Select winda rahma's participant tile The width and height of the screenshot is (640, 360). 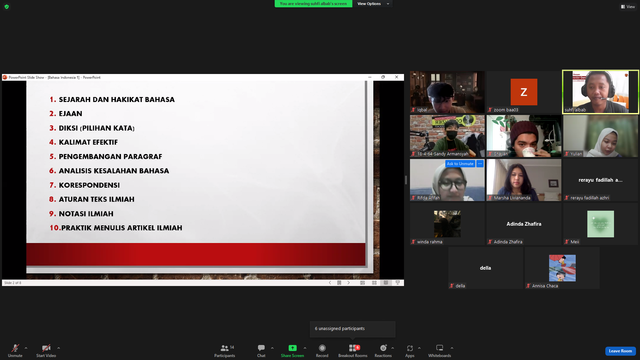[x=447, y=224]
